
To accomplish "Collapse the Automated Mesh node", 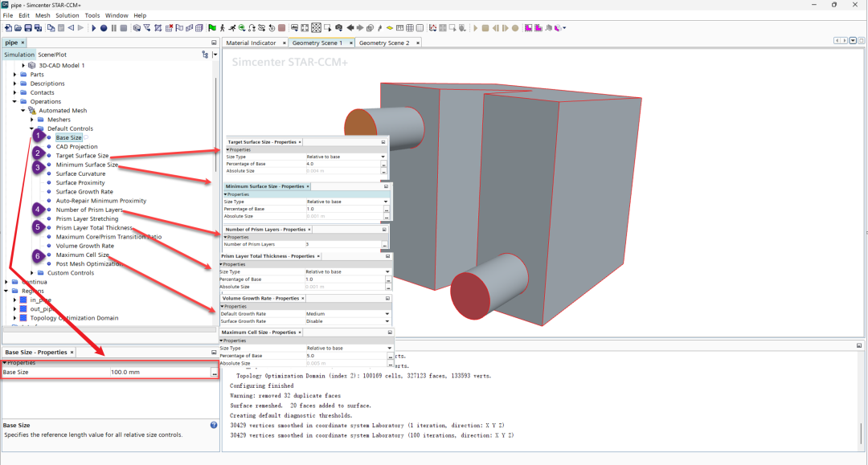I will tap(23, 111).
